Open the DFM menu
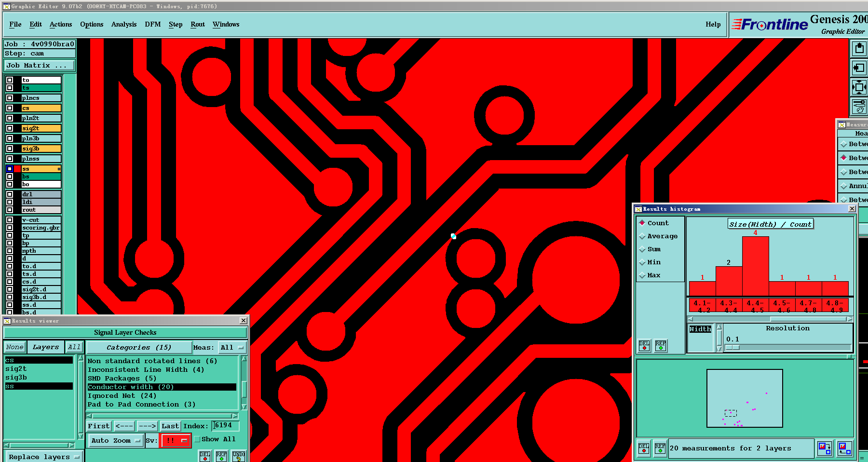Screen dimensions: 868x462 coord(153,24)
